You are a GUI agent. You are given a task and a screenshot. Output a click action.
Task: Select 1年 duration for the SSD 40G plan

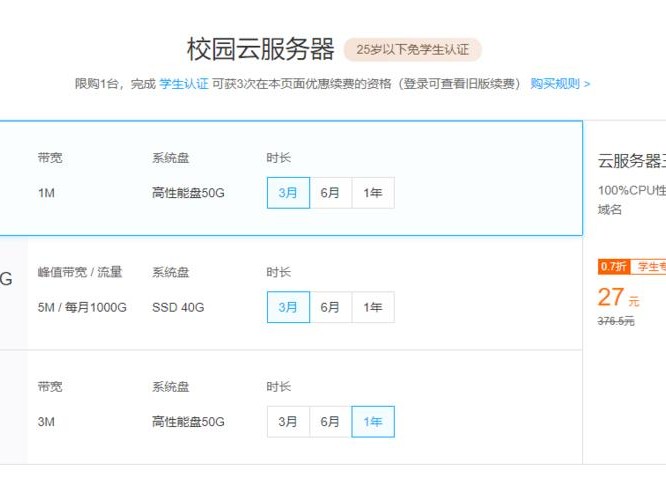[x=373, y=307]
